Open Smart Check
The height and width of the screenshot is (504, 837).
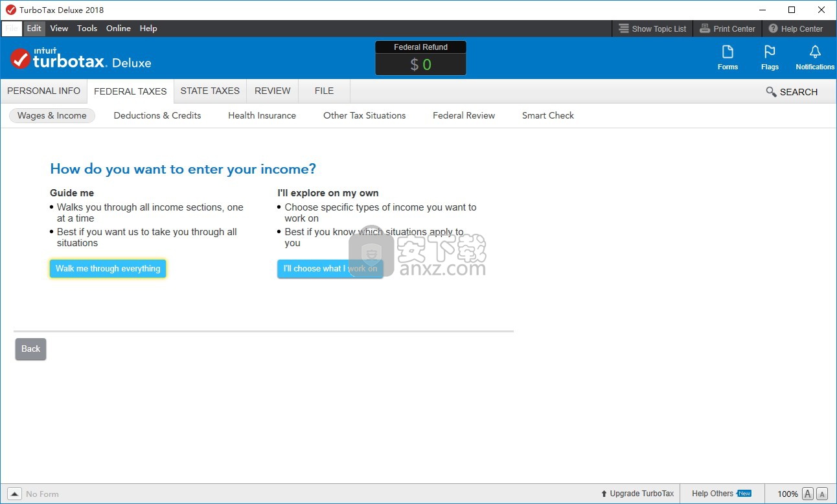click(548, 115)
